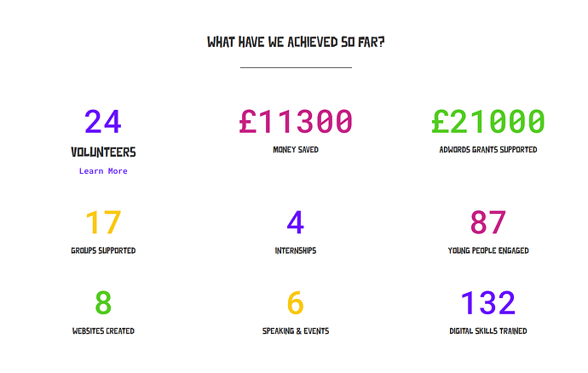Select the Money Saved label
Screen dimensions: 588x373
pyautogui.click(x=296, y=150)
